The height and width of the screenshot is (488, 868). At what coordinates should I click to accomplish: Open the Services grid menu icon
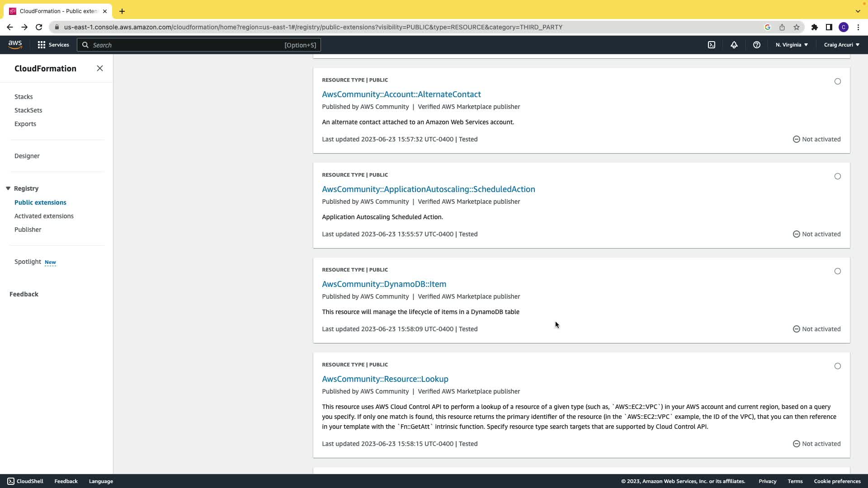(x=42, y=45)
